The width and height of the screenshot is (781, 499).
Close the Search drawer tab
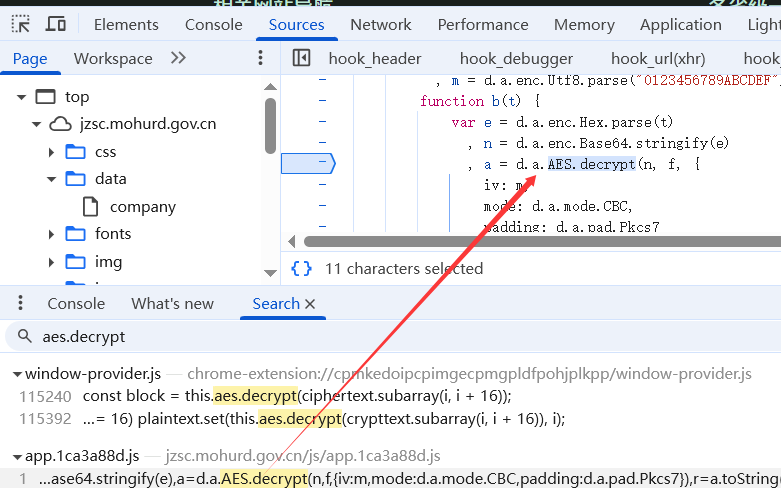click(310, 304)
